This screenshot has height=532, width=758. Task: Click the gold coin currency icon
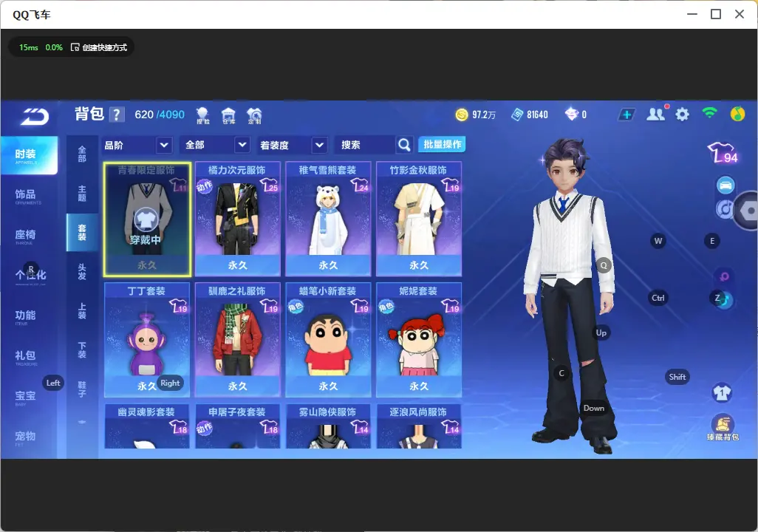[462, 115]
